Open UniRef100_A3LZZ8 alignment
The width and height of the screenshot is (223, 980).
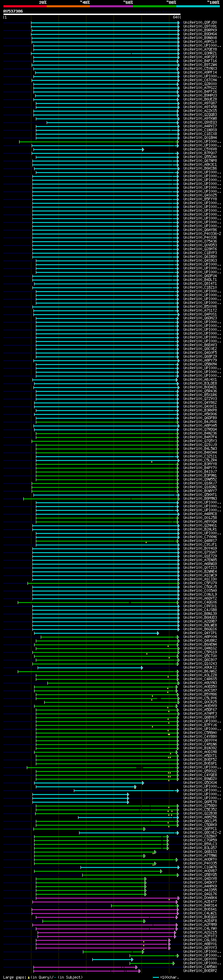(200, 675)
